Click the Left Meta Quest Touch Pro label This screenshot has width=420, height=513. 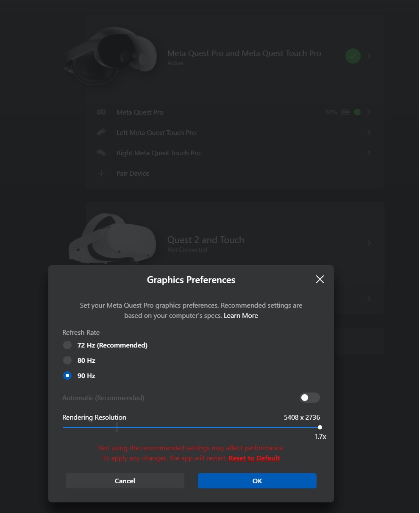(x=156, y=132)
